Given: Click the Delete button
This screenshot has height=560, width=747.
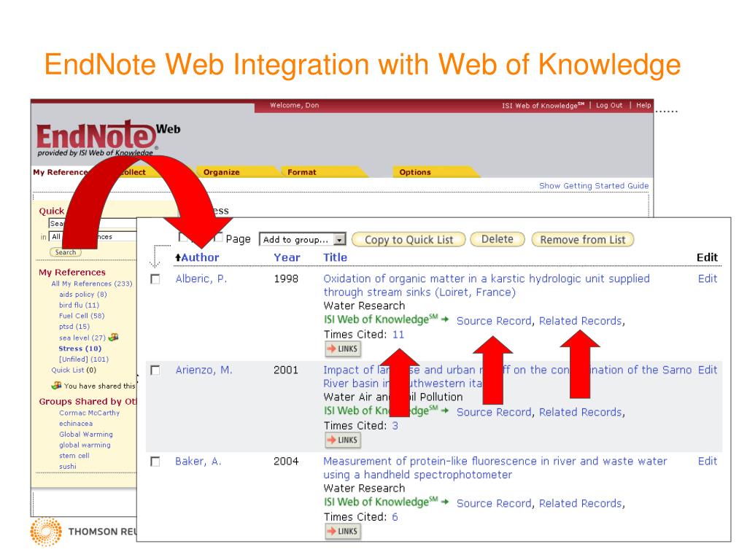Looking at the screenshot, I should (x=498, y=239).
